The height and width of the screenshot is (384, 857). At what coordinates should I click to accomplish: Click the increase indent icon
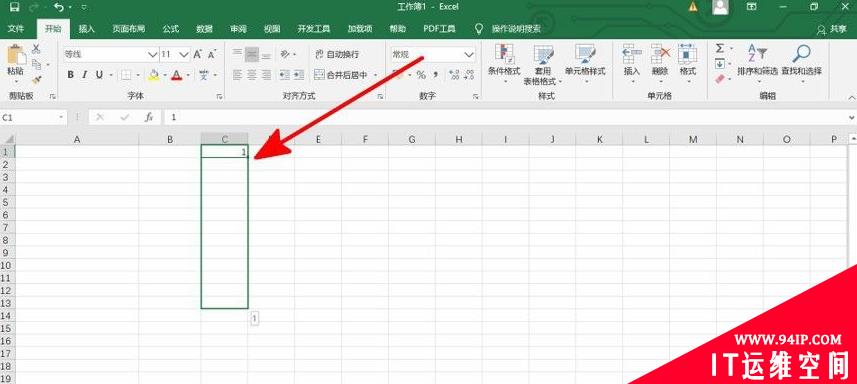(298, 75)
